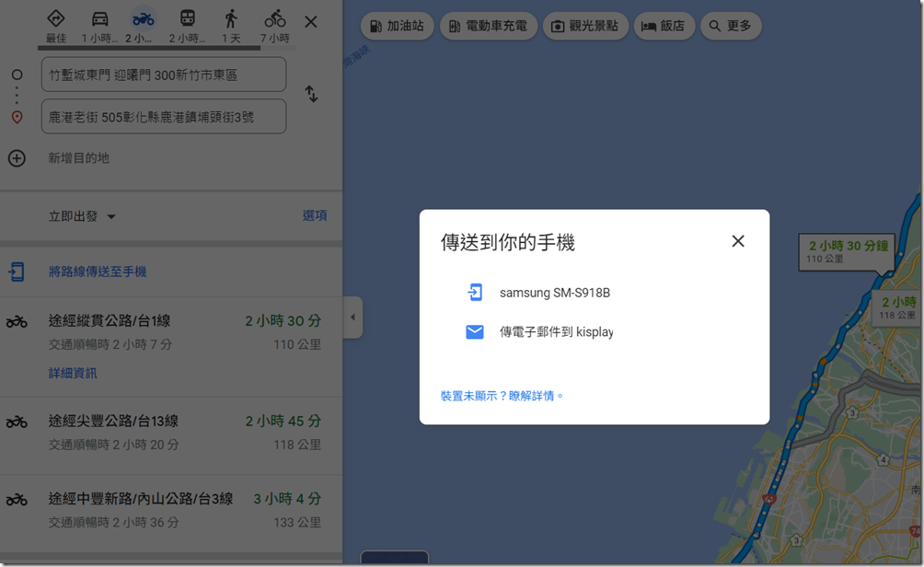924x567 pixels.
Task: Filter map by 電動車充電
Action: (488, 26)
